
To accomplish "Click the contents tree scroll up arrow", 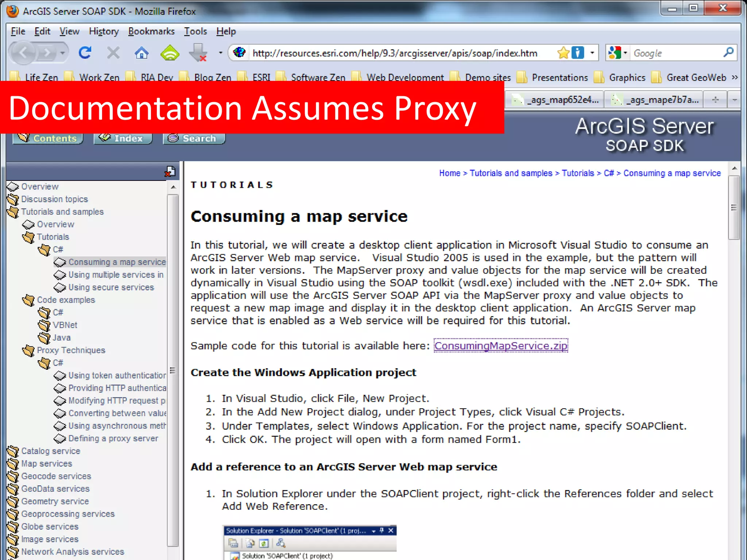I will click(173, 187).
